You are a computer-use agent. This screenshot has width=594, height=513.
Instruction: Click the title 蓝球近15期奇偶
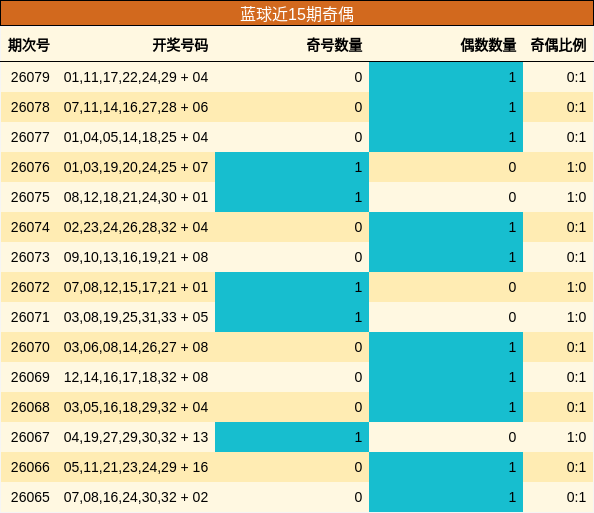click(x=297, y=14)
